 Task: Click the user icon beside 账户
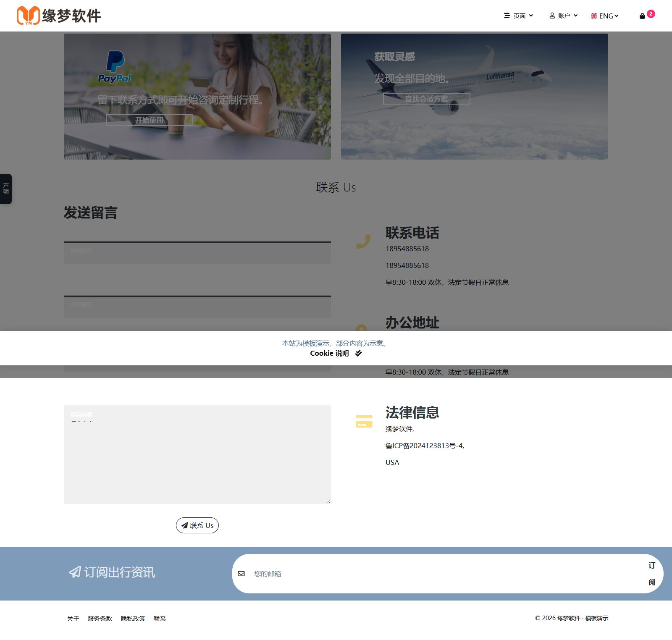(x=552, y=16)
